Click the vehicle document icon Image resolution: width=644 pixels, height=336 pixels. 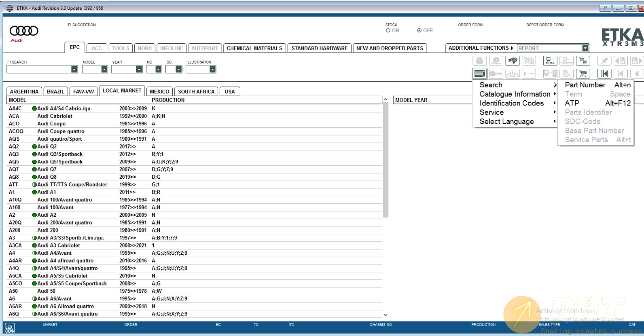click(566, 74)
